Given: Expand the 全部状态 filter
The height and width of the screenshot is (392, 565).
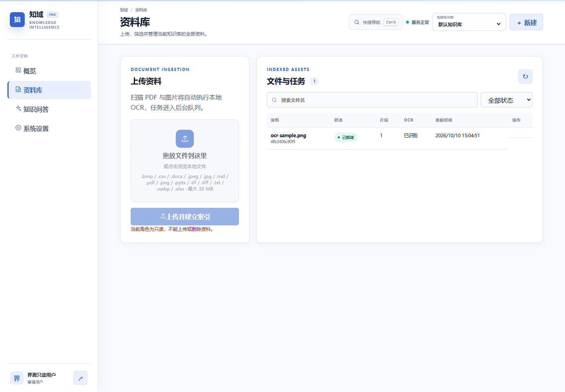Looking at the screenshot, I should tap(507, 100).
